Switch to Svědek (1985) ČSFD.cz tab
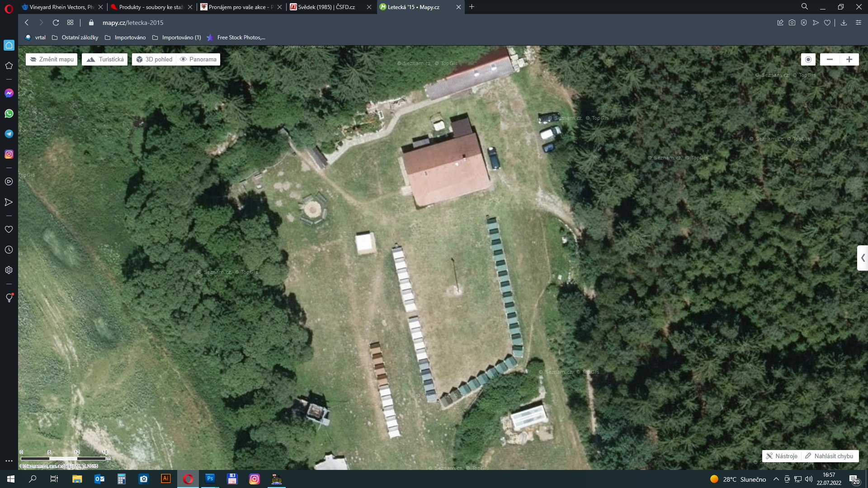Screen dimensions: 868x488 326,7
